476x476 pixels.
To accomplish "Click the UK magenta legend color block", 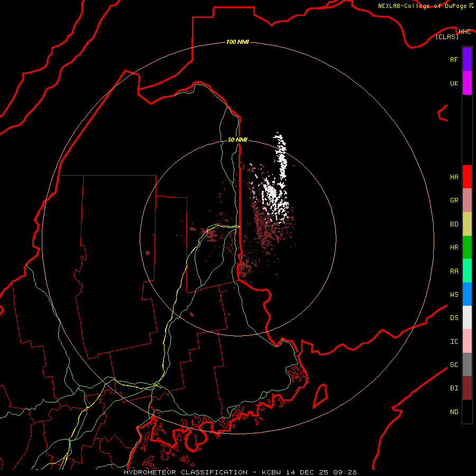I will click(467, 83).
